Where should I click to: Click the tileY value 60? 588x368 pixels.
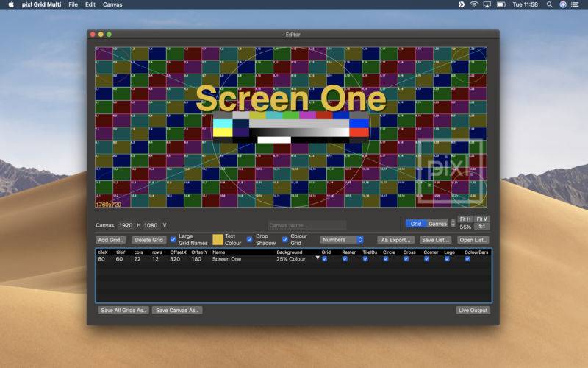tap(119, 259)
